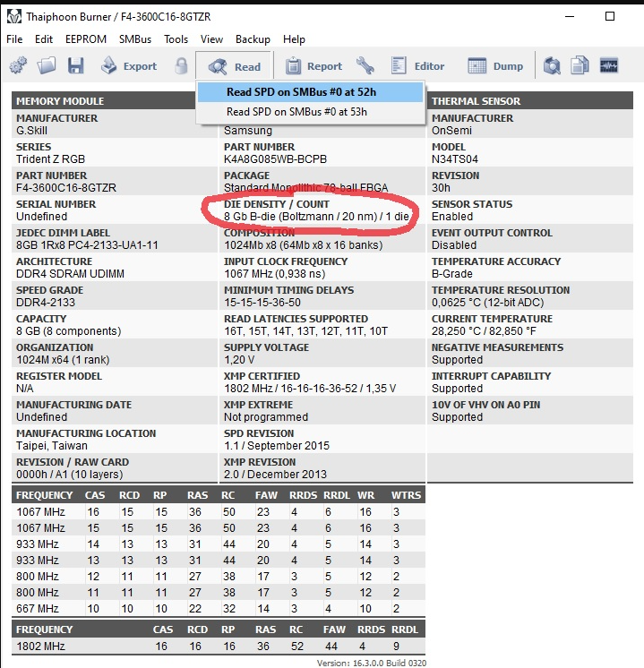Select Read SPD on SMBus #0 at 52h
The height and width of the screenshot is (668, 644).
point(310,92)
